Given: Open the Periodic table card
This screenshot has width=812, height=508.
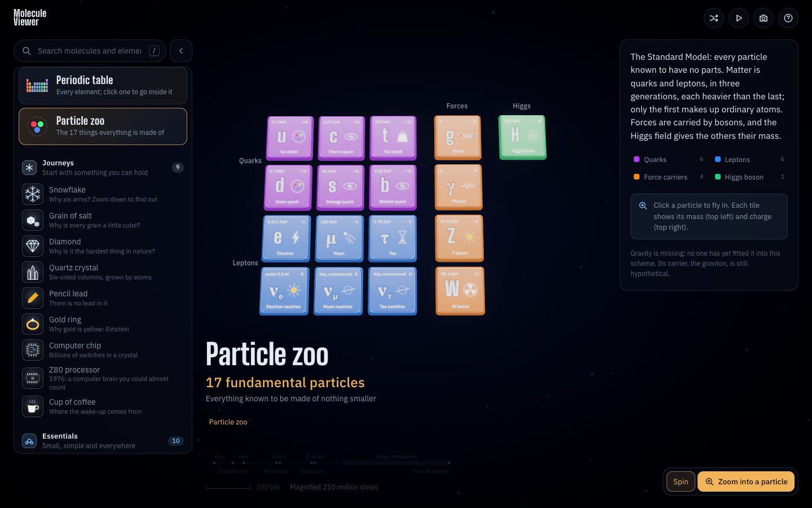Looking at the screenshot, I should tap(103, 86).
